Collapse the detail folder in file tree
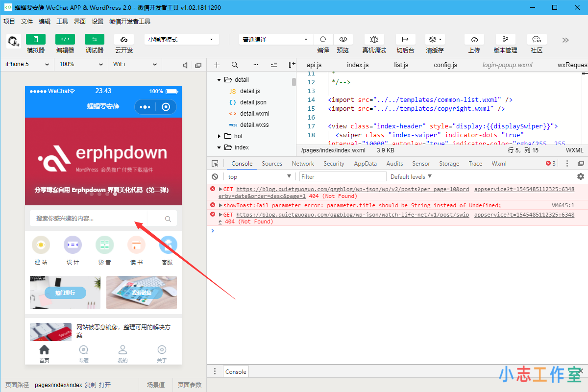 [x=219, y=79]
